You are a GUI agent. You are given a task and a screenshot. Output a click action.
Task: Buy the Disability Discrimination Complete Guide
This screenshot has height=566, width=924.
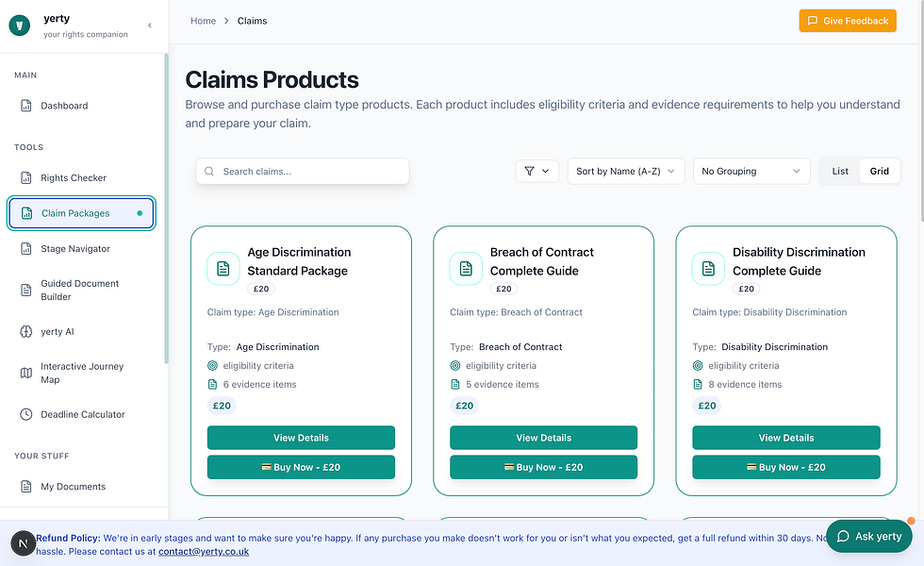(x=785, y=467)
